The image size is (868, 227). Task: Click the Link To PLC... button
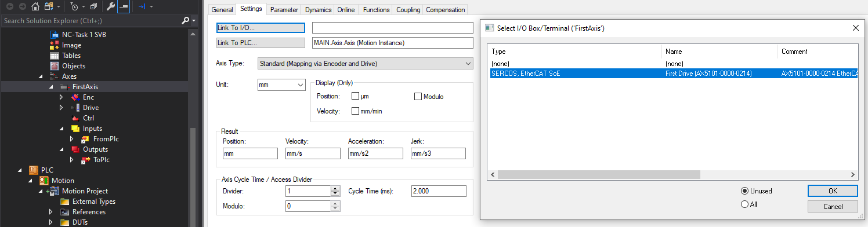(x=261, y=42)
